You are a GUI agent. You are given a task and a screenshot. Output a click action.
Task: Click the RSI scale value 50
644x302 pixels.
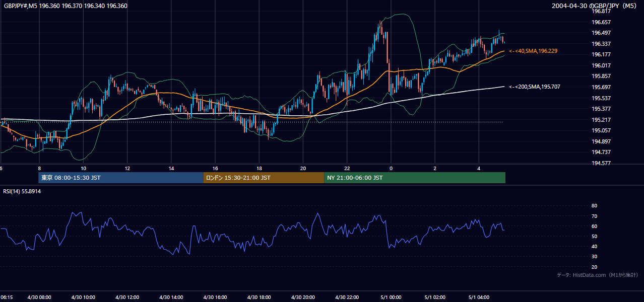594,237
